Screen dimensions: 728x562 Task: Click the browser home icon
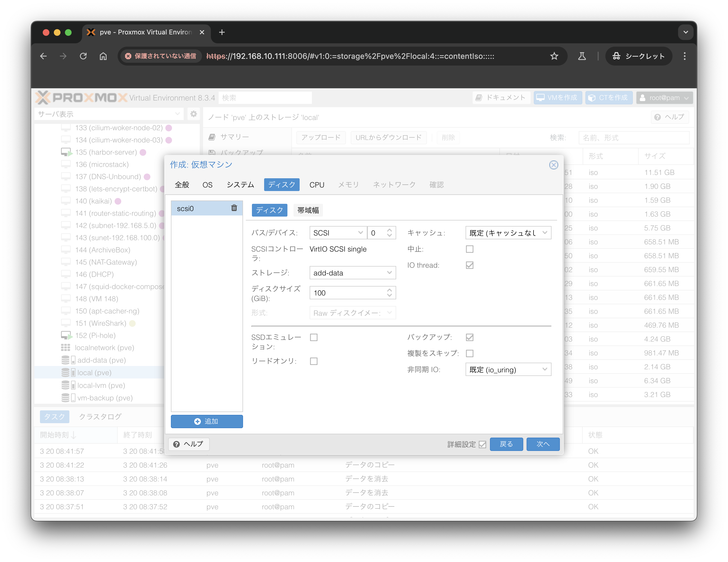click(x=103, y=56)
